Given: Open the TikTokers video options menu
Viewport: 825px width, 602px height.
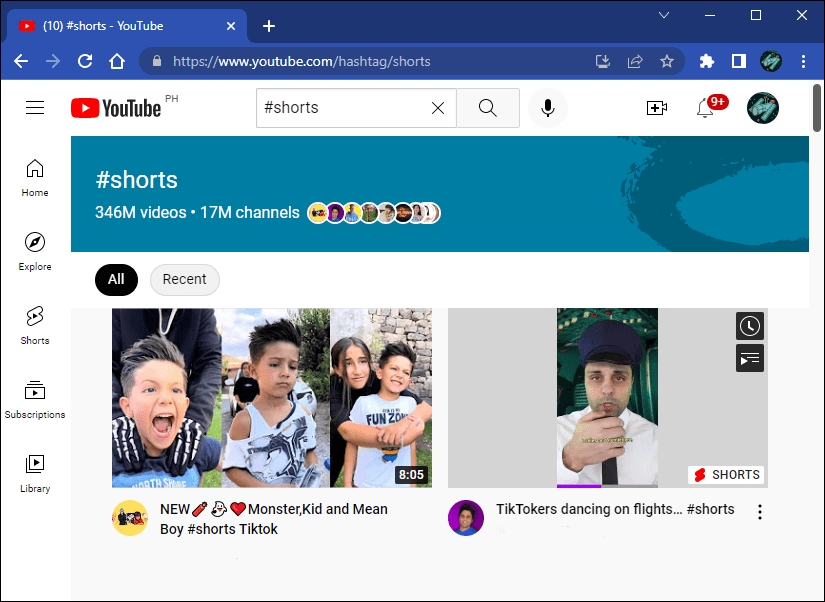Looking at the screenshot, I should [760, 510].
